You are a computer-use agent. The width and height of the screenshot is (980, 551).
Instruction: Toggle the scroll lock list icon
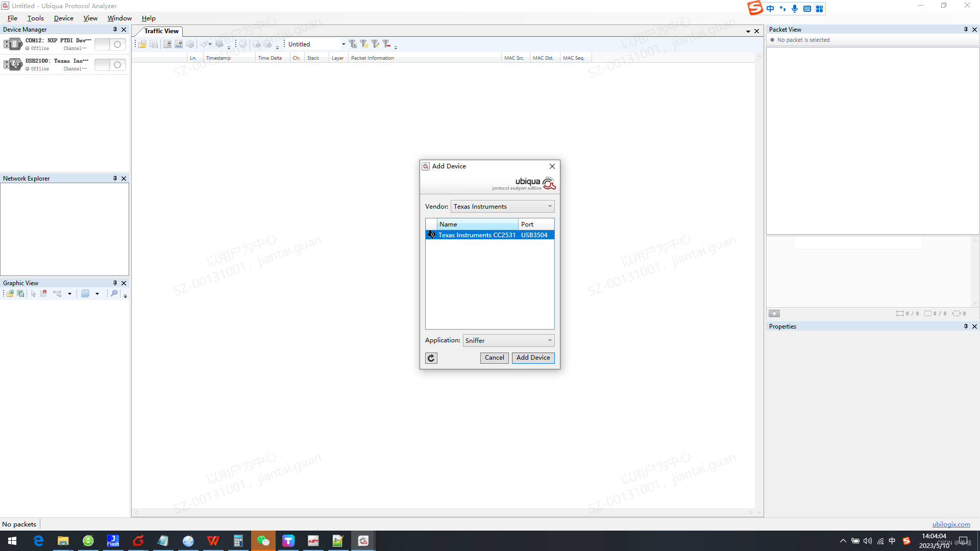[x=167, y=44]
